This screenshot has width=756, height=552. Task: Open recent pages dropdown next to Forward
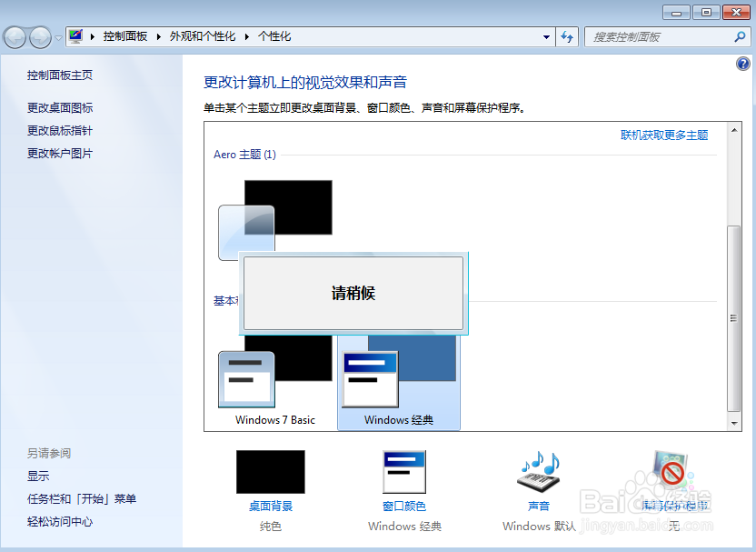(x=58, y=37)
